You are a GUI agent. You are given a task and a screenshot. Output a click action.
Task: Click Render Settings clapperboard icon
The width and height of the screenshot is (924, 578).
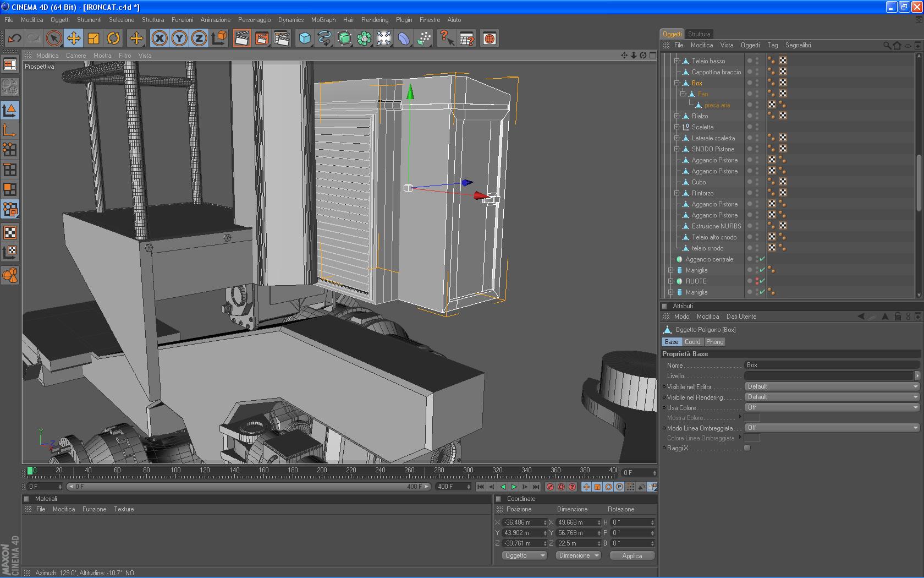click(x=282, y=38)
